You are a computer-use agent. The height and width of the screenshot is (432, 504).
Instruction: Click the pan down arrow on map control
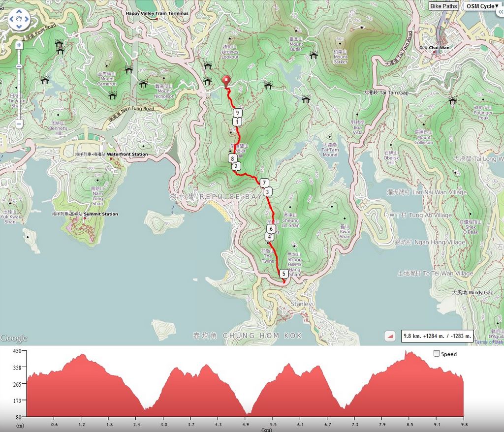tap(19, 26)
